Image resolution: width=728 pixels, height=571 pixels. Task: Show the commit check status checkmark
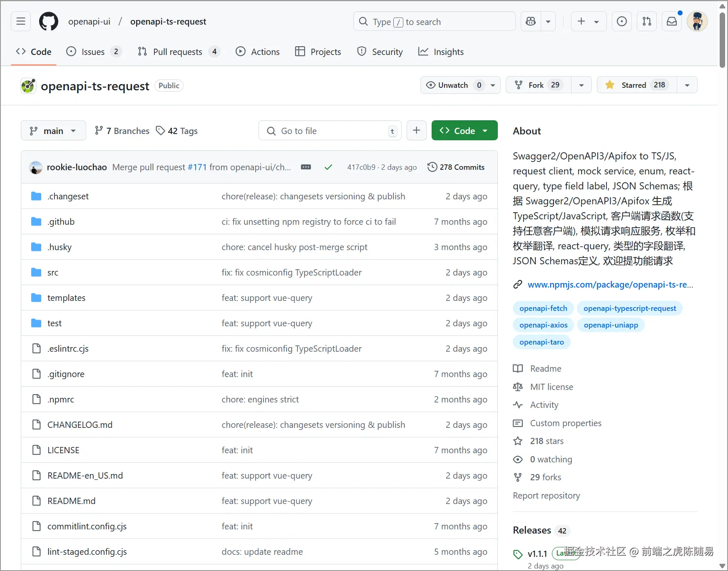(x=328, y=167)
